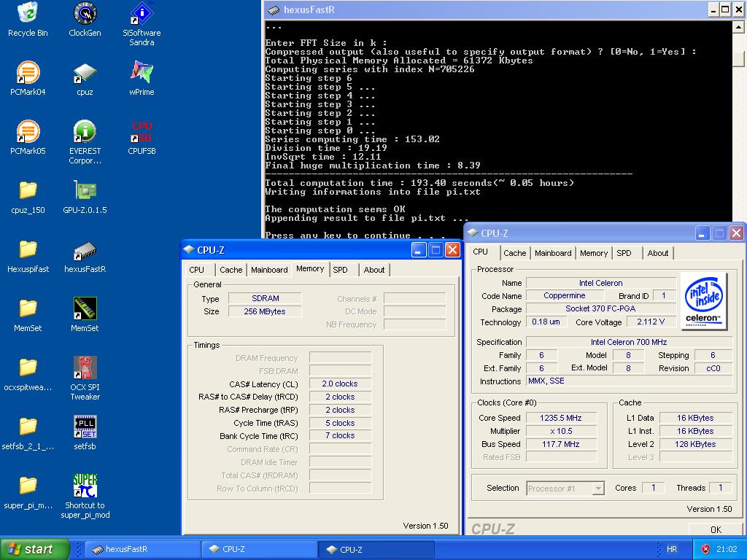Click the Bank Cycle Time 7 clocks value
Screen dimensions: 747x560
[x=340, y=435]
